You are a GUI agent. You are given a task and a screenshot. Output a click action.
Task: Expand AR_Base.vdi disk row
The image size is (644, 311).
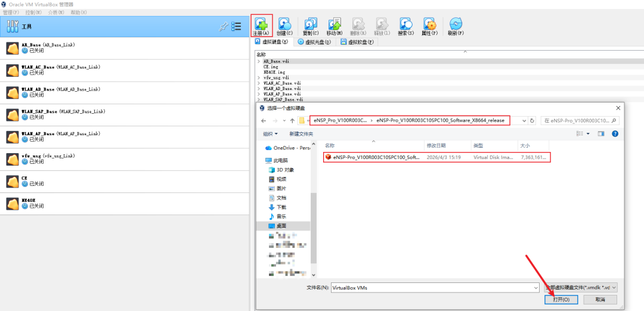click(x=259, y=61)
